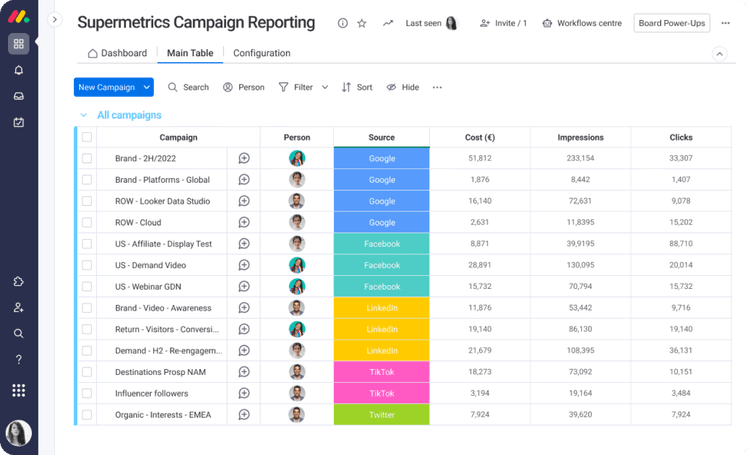The height and width of the screenshot is (455, 750).
Task: Expand the collapsed sidebar arrow
Action: coord(55,20)
